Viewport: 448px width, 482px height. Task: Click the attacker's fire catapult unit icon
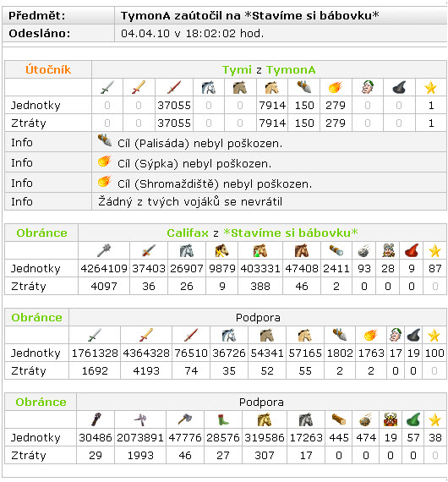(x=336, y=87)
